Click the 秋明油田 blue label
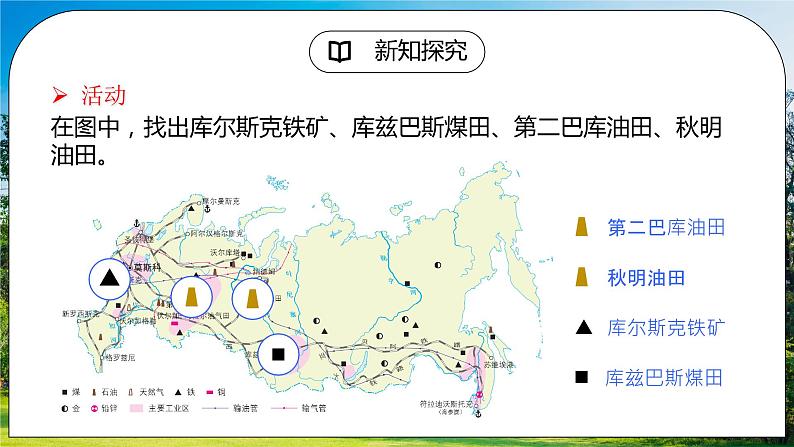Image resolution: width=794 pixels, height=447 pixels. (x=646, y=277)
